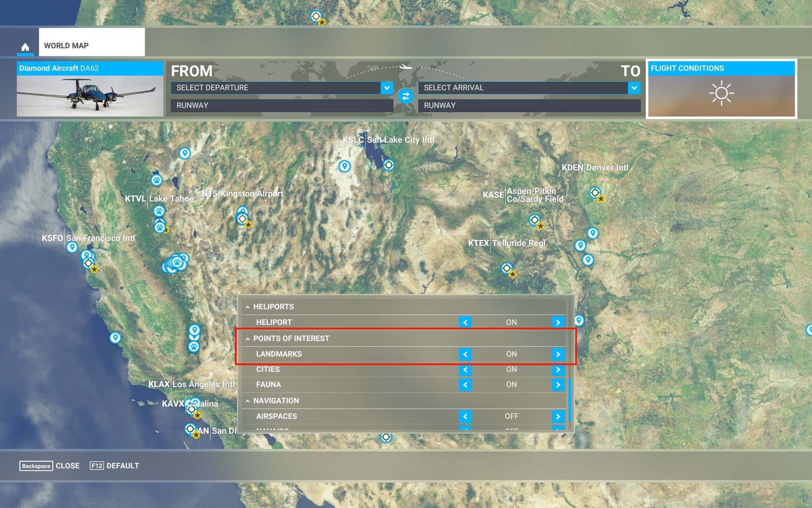Open Flight Conditions weather panel

coord(721,89)
